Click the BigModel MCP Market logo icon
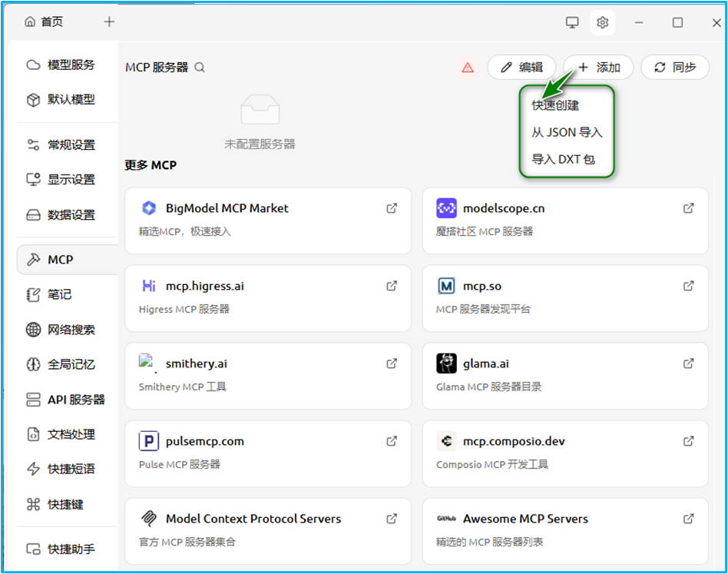728x574 pixels. pyautogui.click(x=148, y=208)
